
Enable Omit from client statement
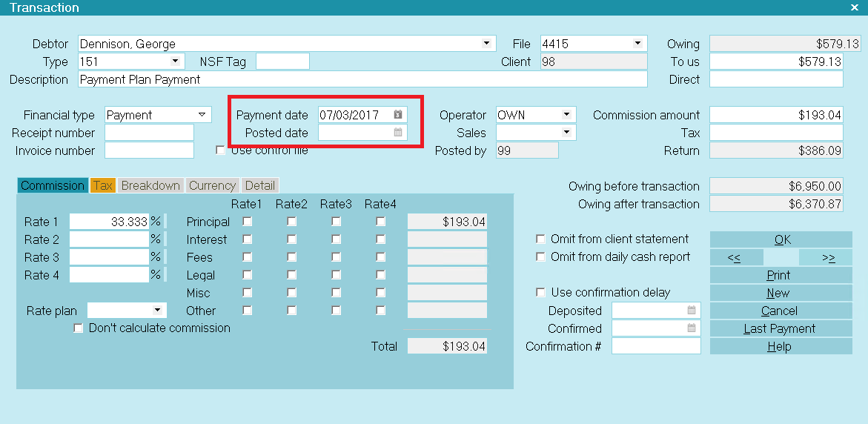[x=541, y=239]
